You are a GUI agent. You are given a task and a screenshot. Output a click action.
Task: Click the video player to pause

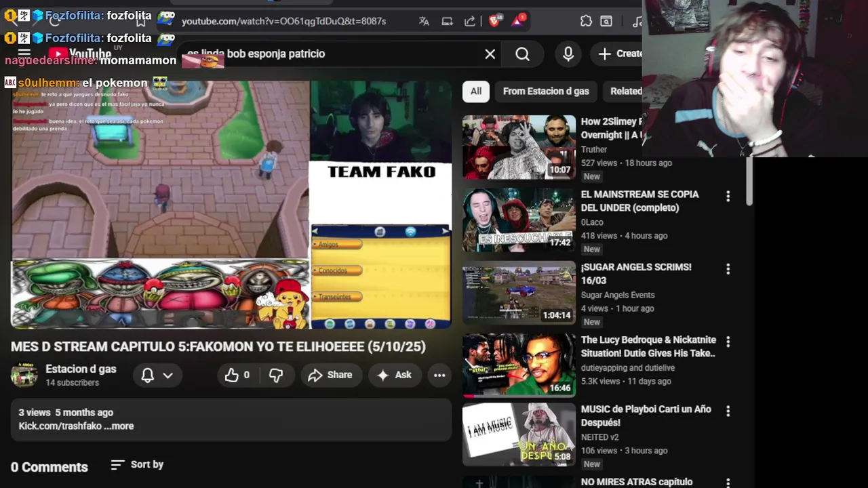[231, 205]
